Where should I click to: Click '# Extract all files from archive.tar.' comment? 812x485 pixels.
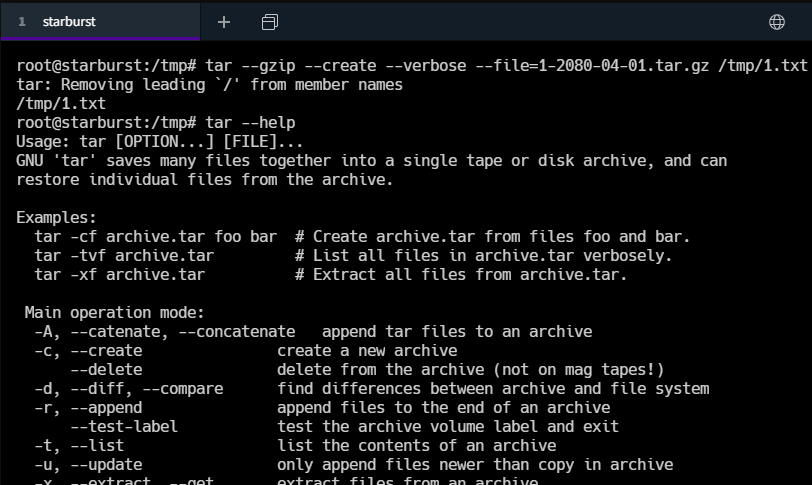(461, 274)
